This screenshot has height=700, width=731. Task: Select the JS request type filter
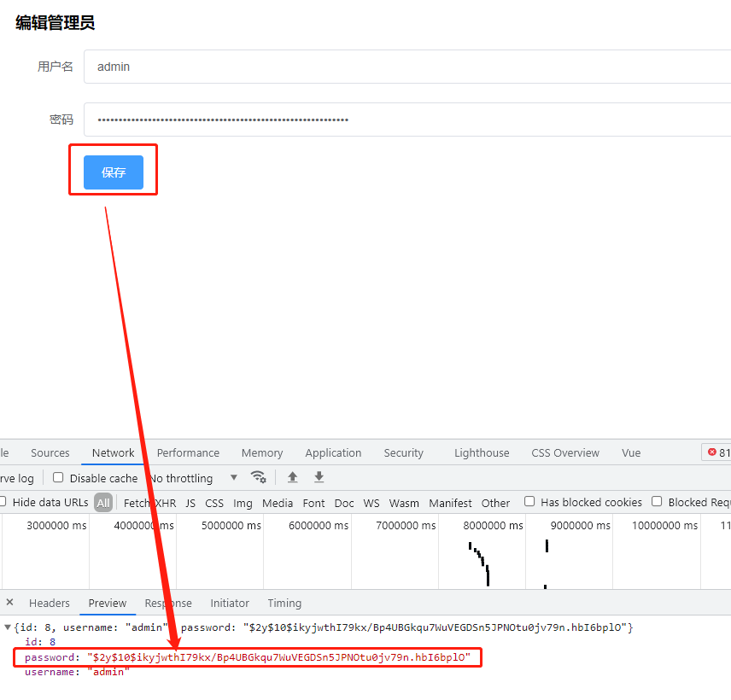[x=190, y=503]
